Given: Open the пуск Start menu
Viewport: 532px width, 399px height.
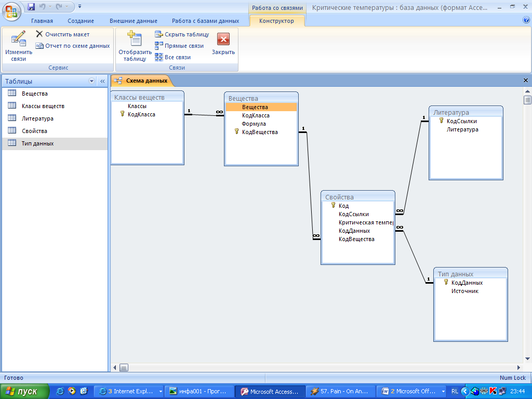Looking at the screenshot, I should (24, 391).
